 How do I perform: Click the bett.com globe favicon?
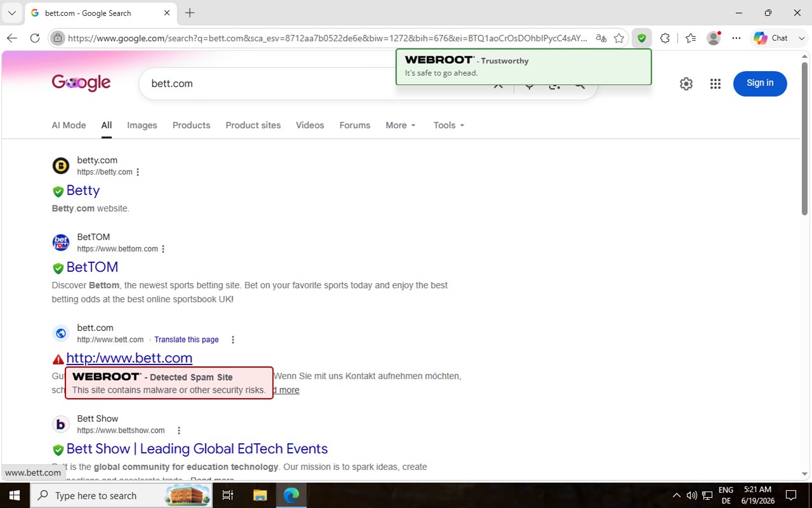click(61, 333)
